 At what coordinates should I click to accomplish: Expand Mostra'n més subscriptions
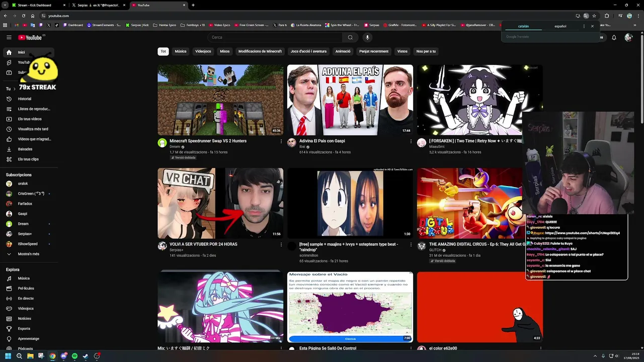pyautogui.click(x=28, y=254)
